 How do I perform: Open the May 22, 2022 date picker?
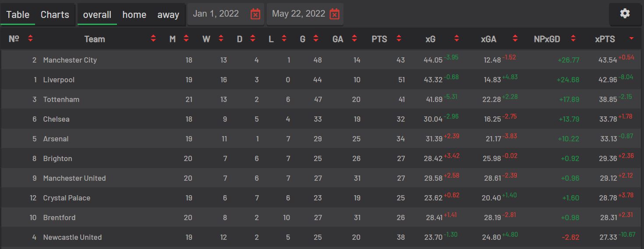click(298, 14)
